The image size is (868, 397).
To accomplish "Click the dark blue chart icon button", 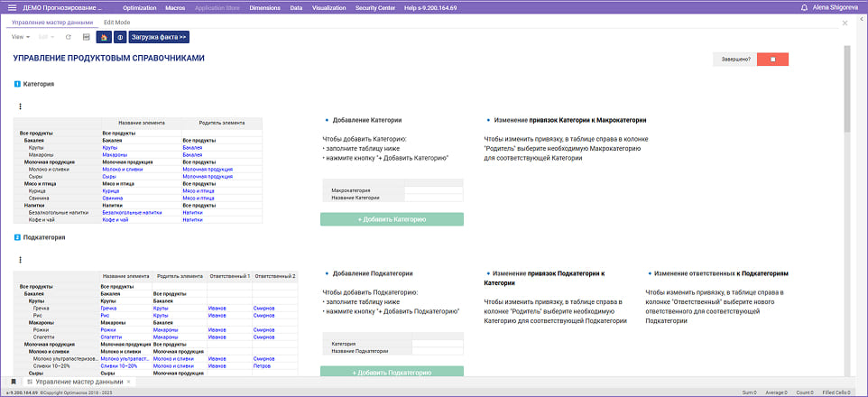I will pyautogui.click(x=103, y=37).
